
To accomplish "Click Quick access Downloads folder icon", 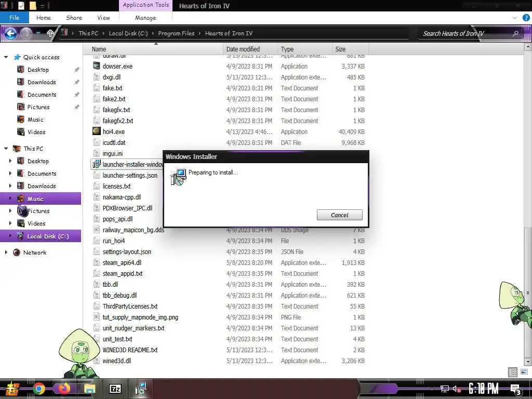I will click(x=21, y=82).
